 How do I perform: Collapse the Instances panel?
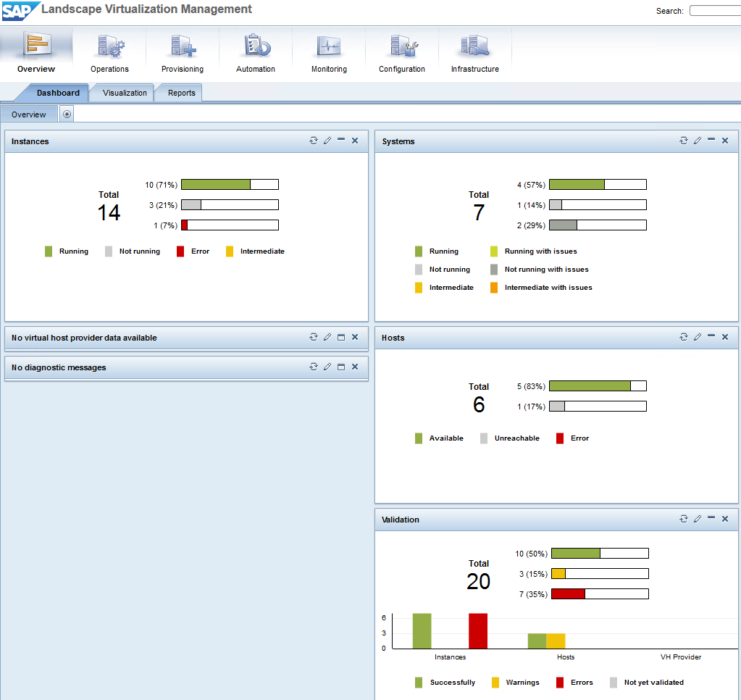click(341, 141)
